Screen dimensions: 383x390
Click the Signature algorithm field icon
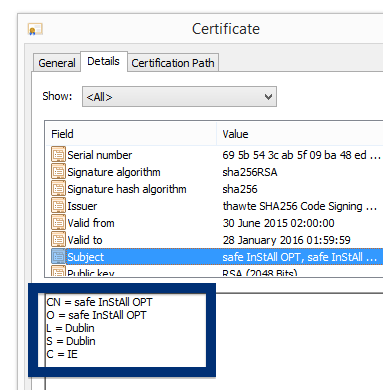pos(58,172)
